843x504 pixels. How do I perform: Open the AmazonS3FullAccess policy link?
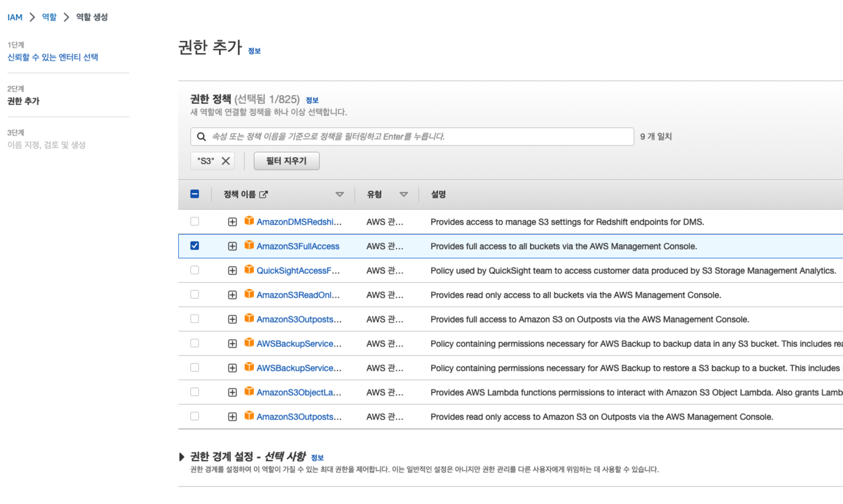[298, 246]
